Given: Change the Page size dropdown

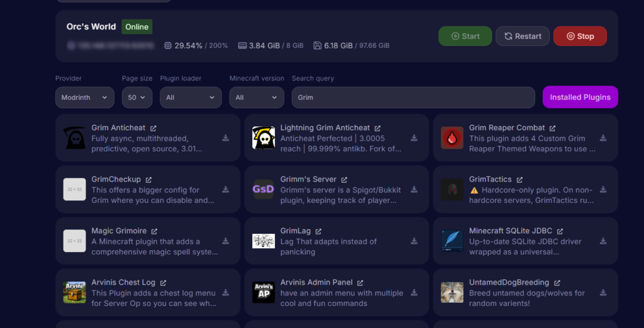Looking at the screenshot, I should tap(137, 97).
